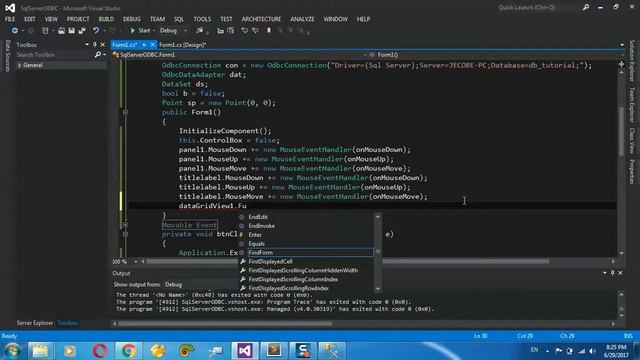Open the Show output from Debug dropdown
640x360 pixels.
200,284
